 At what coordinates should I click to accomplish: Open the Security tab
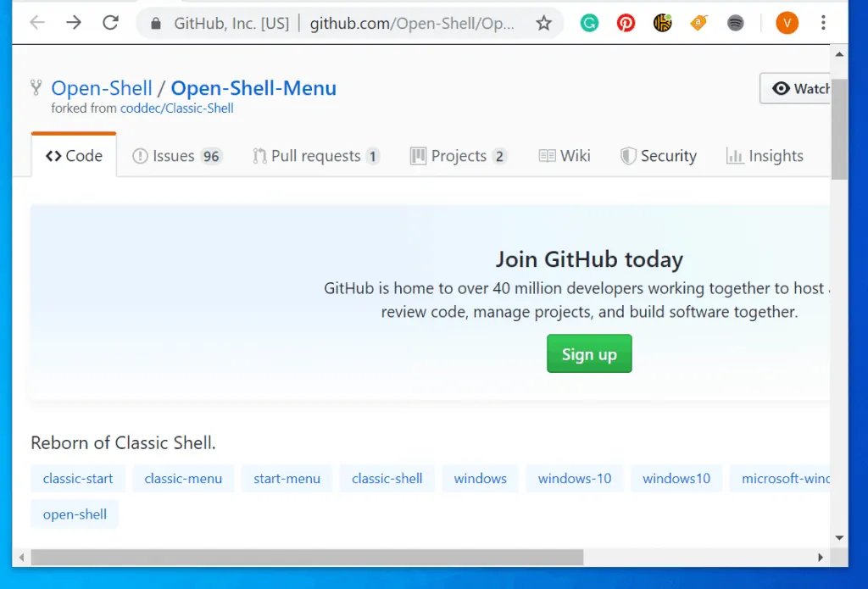pyautogui.click(x=659, y=156)
